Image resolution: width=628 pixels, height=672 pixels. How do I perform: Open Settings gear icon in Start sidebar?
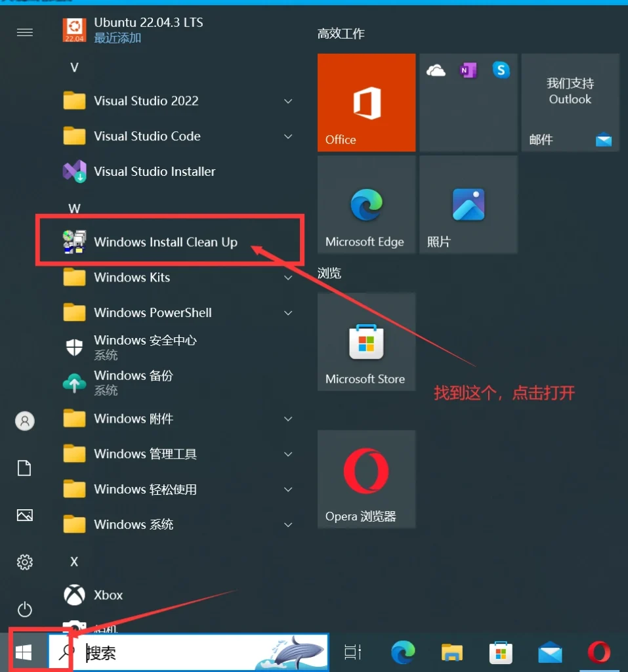click(25, 562)
